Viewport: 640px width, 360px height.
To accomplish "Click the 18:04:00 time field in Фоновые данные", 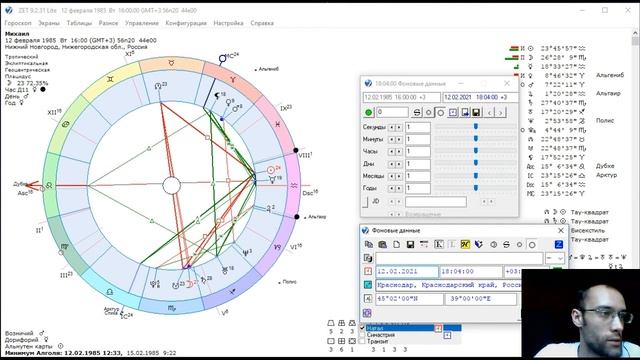I will (x=471, y=271).
